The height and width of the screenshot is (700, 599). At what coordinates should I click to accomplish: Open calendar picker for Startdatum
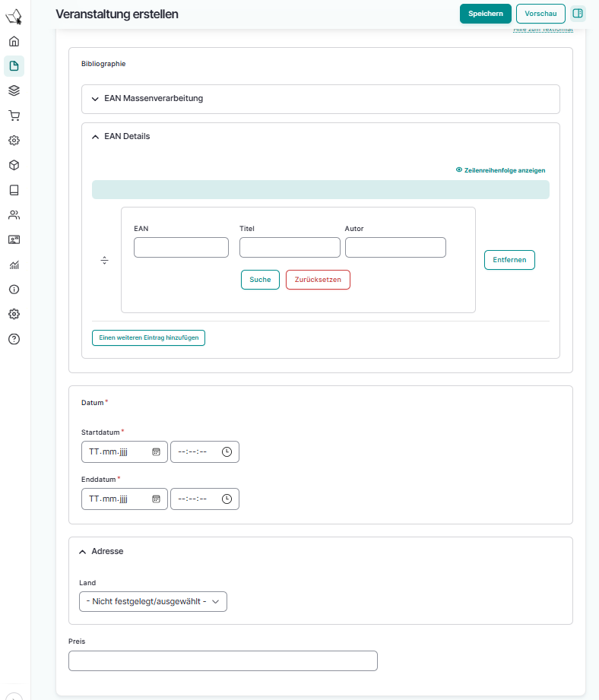(x=156, y=451)
